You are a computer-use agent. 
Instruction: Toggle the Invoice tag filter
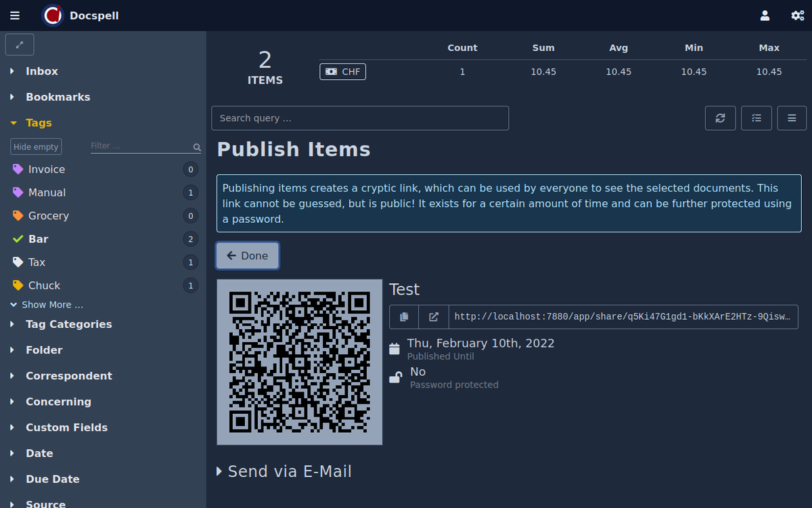[46, 169]
